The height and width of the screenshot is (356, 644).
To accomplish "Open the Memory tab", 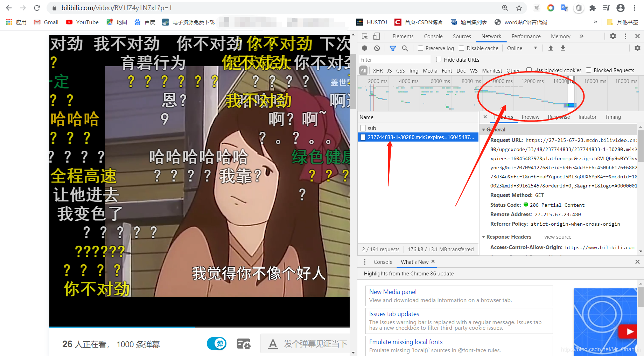I will point(561,36).
